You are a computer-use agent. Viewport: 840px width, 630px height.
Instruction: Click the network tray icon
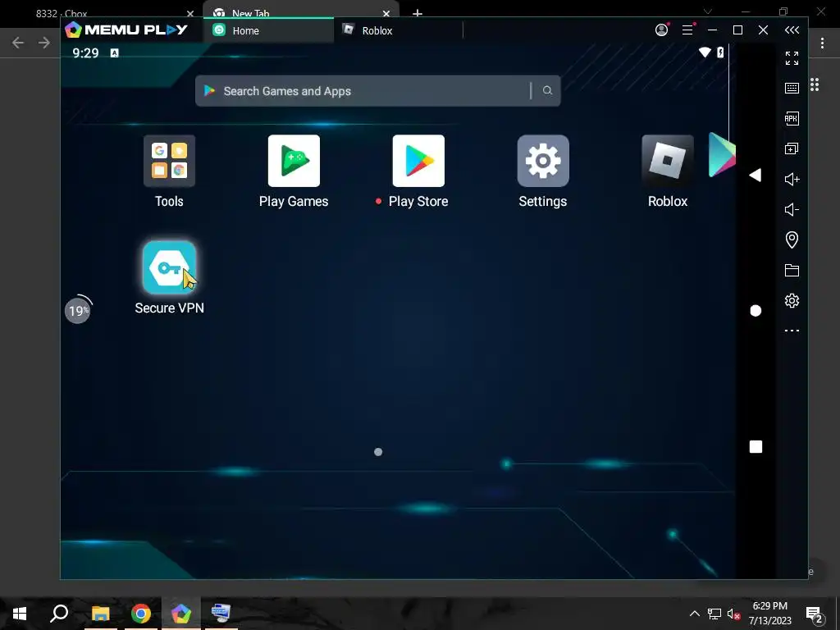(x=714, y=614)
